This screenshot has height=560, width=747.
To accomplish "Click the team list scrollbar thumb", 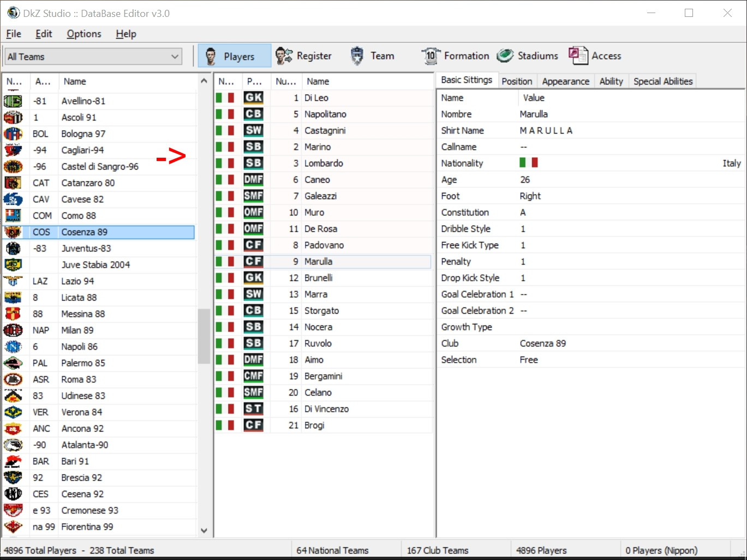I will pyautogui.click(x=204, y=336).
